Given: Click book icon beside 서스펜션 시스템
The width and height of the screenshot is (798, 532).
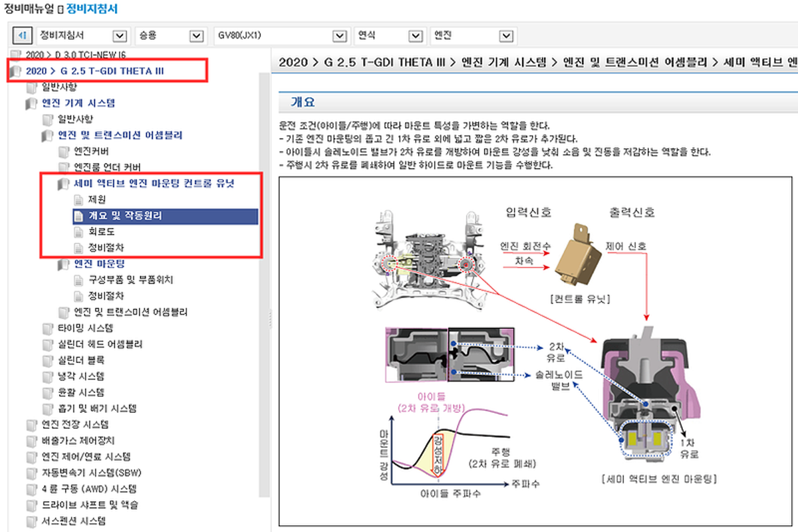Looking at the screenshot, I should pyautogui.click(x=31, y=521).
